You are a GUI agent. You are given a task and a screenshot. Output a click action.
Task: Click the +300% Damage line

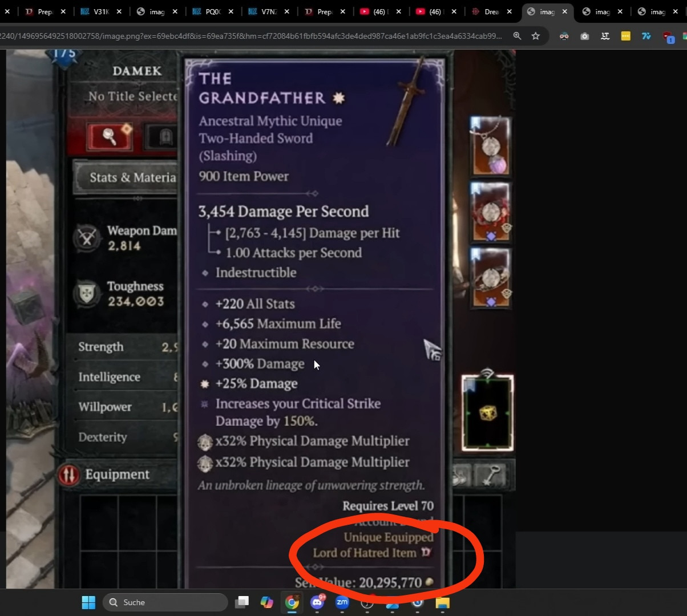(260, 364)
